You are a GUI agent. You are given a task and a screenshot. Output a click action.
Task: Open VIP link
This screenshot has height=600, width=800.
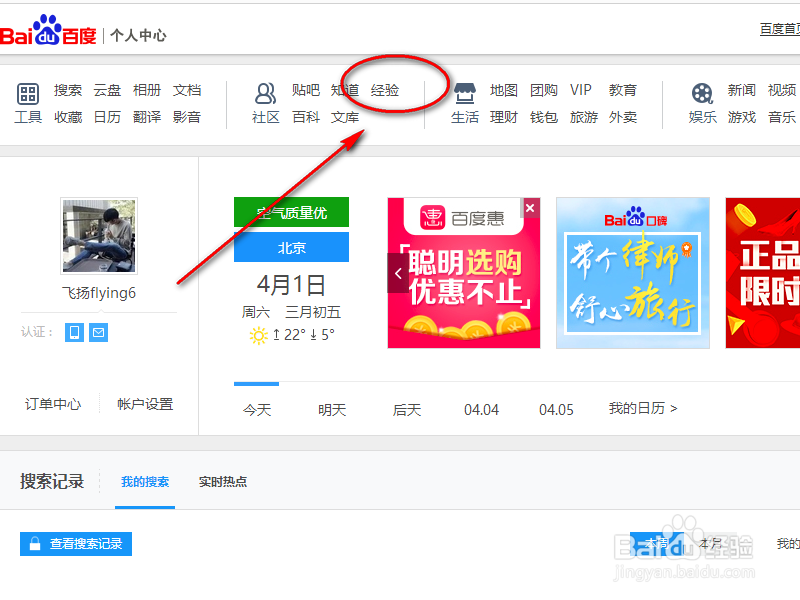pos(581,90)
